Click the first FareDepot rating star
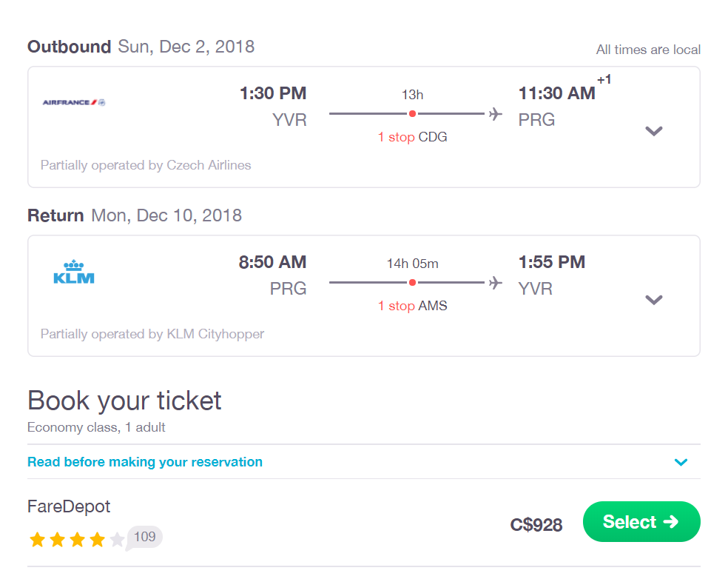The width and height of the screenshot is (728, 579). click(37, 540)
